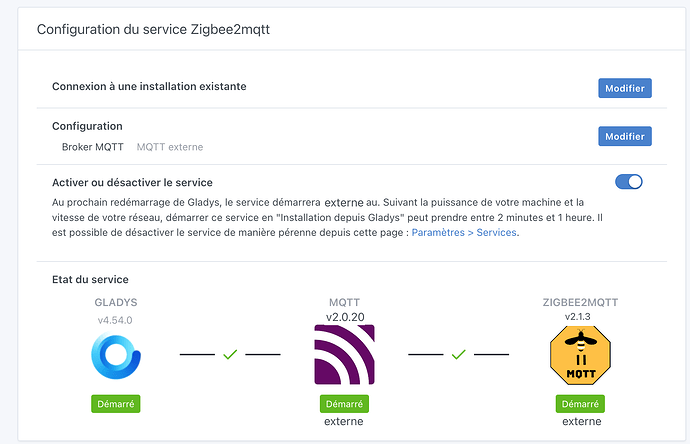
Task: Click the "Etat du service" heading
Action: [90, 279]
